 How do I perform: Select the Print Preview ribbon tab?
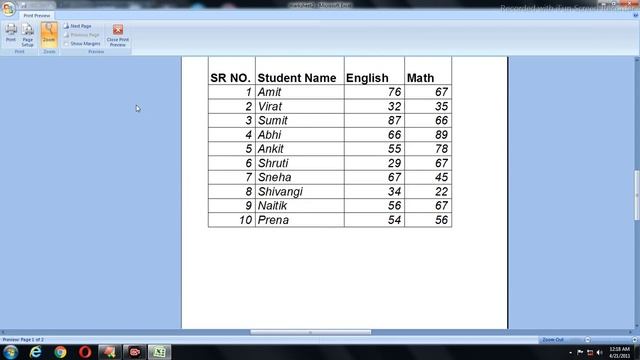[x=37, y=16]
